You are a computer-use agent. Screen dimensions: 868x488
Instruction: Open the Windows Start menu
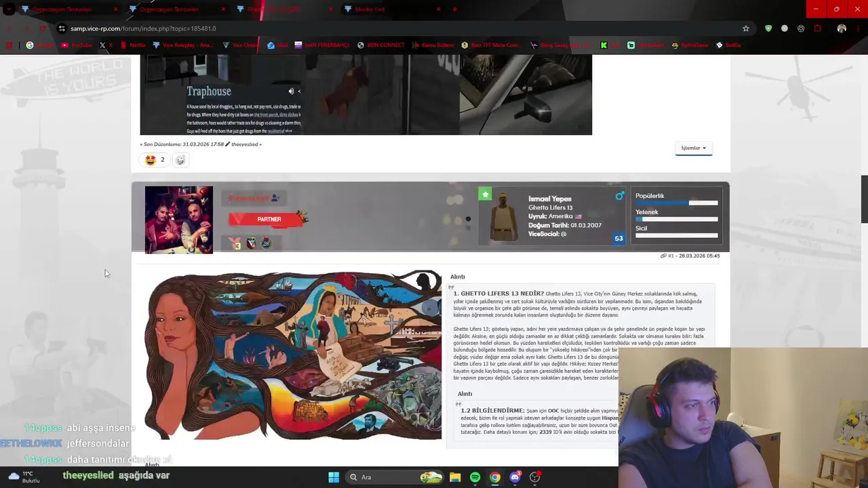click(333, 477)
